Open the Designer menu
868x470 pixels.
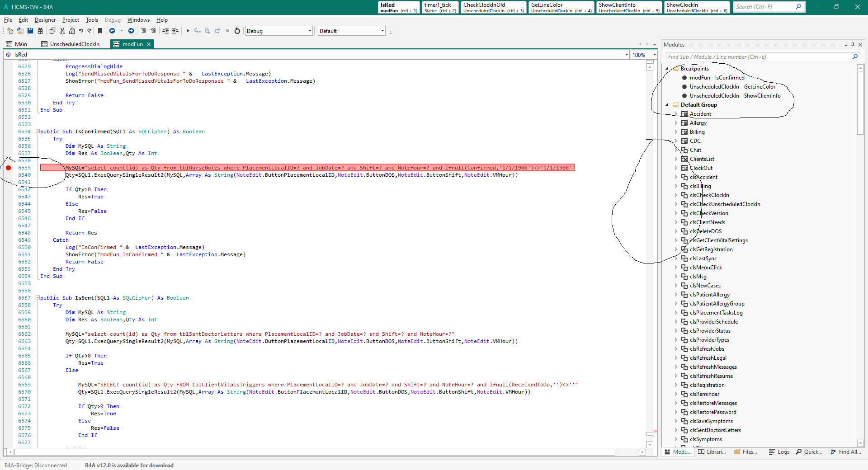coord(45,20)
